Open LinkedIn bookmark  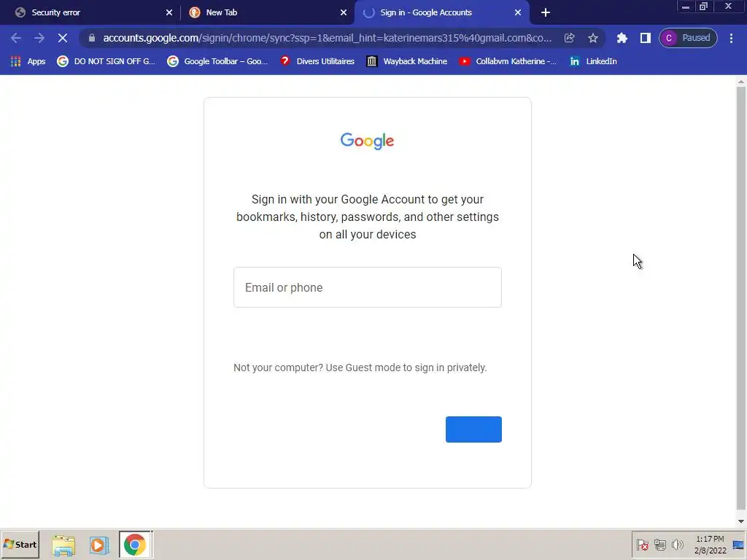pos(593,61)
